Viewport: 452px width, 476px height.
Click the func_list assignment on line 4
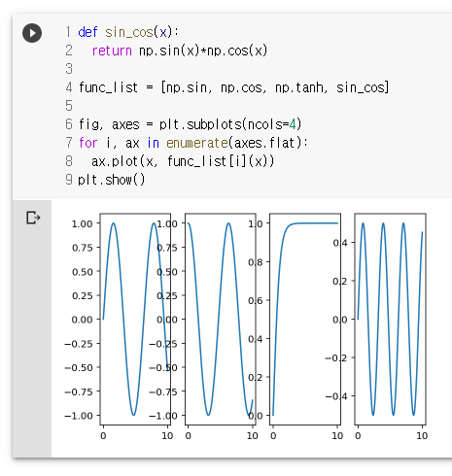[x=233, y=87]
